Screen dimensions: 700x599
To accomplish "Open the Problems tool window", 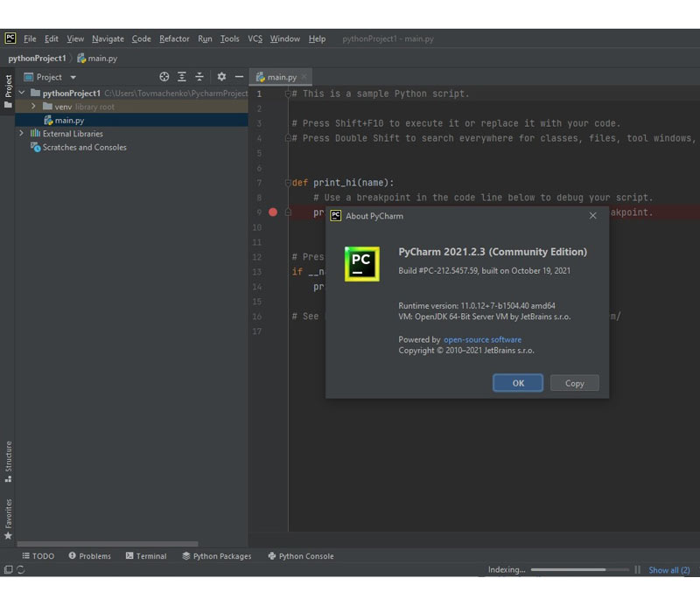I will [x=90, y=556].
